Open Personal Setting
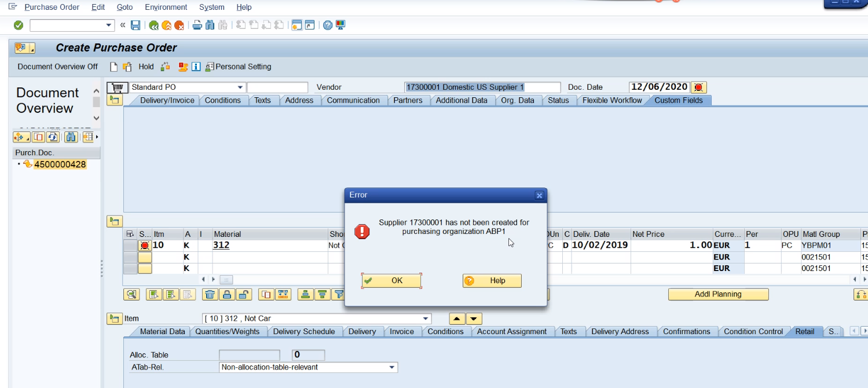The image size is (868, 388). click(x=239, y=66)
